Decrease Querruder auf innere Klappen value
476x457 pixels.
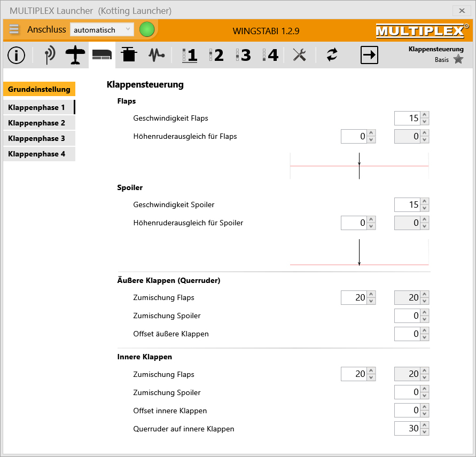(425, 432)
